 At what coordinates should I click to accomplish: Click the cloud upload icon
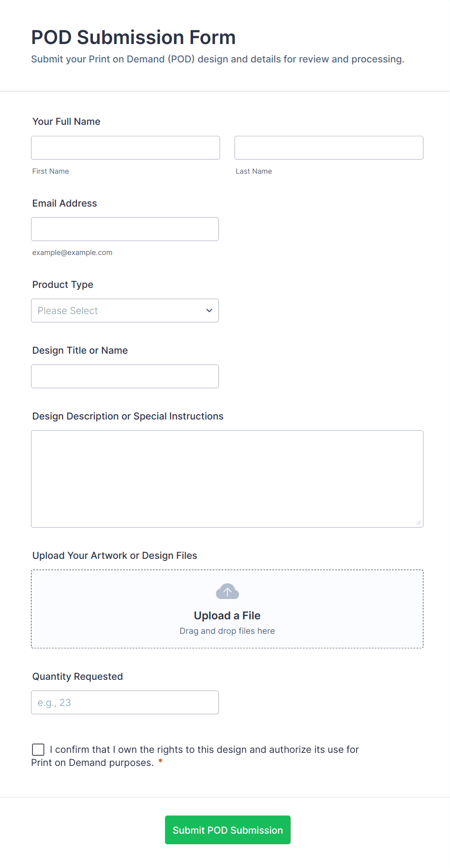click(x=227, y=591)
